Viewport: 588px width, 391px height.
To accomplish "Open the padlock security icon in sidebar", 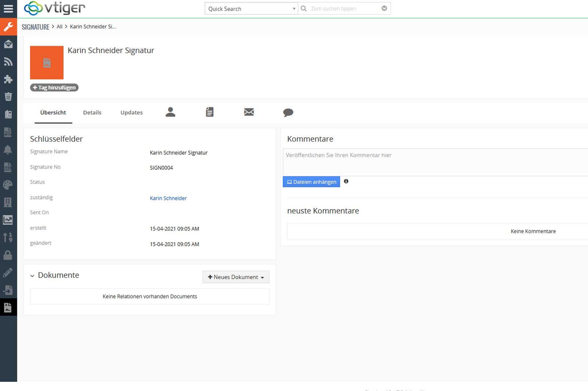I will click(x=8, y=255).
